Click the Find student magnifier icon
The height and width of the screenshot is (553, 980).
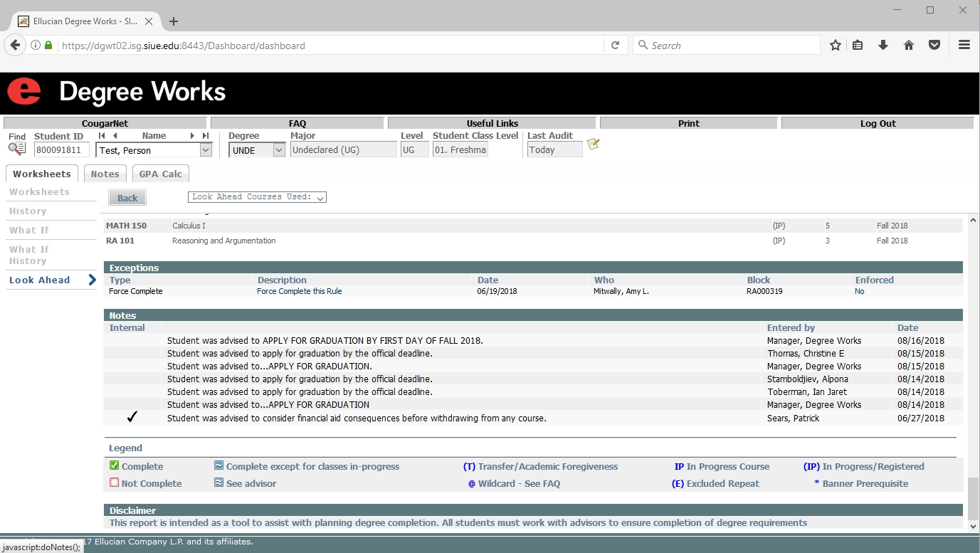[x=17, y=149]
